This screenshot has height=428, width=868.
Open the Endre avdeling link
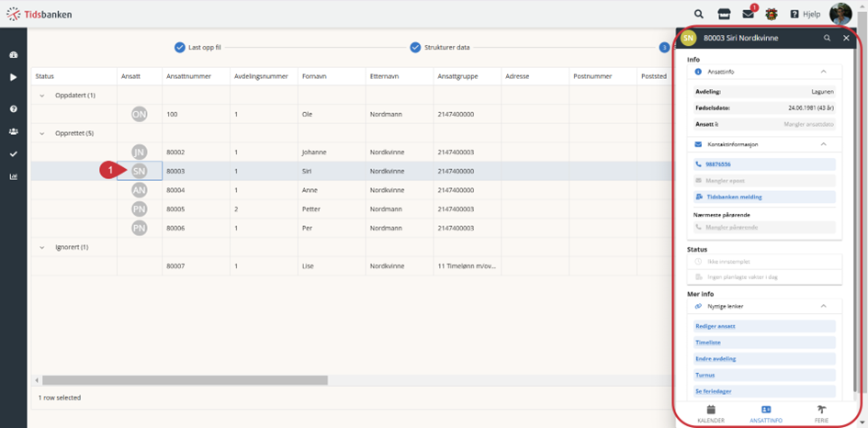pos(764,359)
